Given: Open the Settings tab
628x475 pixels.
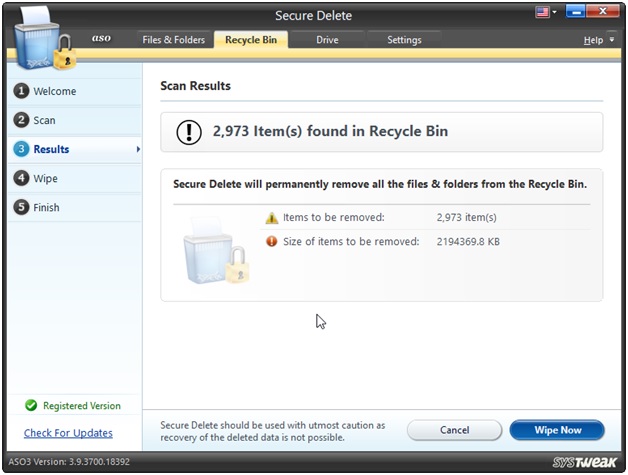Looking at the screenshot, I should [404, 40].
